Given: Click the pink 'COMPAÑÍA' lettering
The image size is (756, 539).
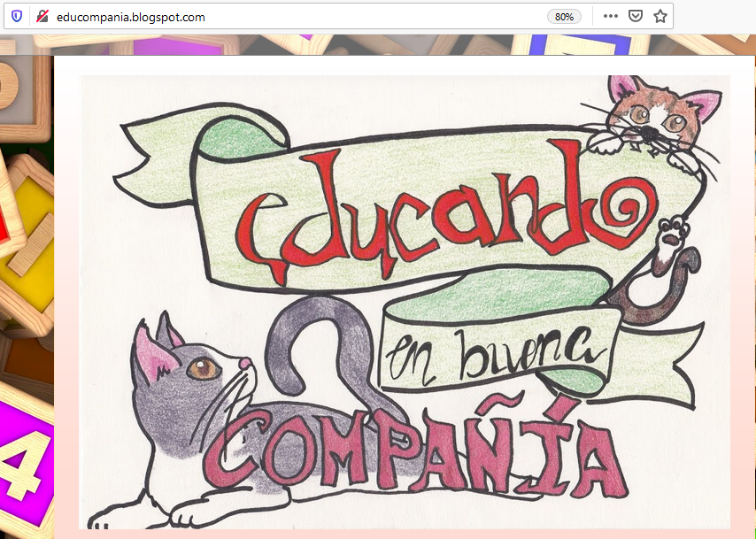Looking at the screenshot, I should pos(416,456).
